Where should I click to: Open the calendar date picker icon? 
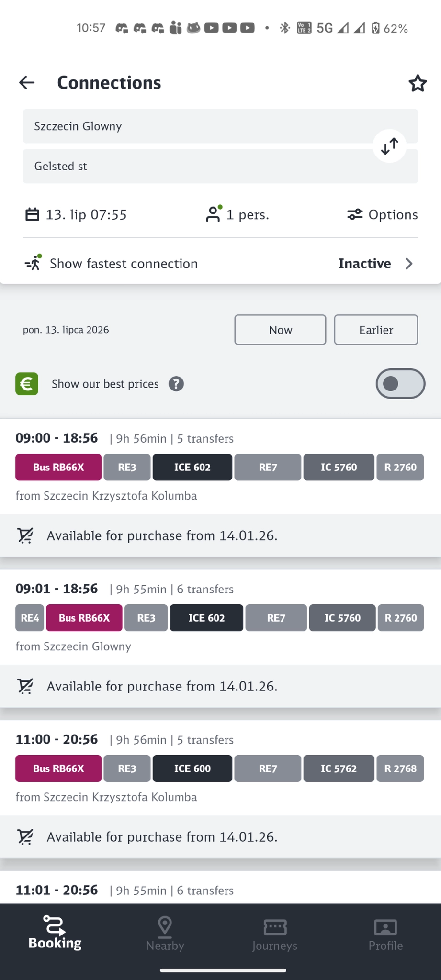[x=32, y=214]
